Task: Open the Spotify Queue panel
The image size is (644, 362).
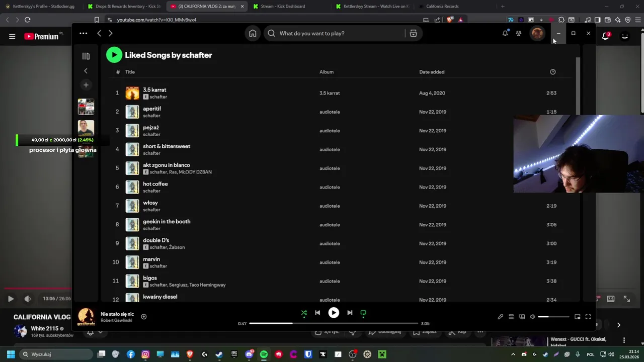Action: pyautogui.click(x=511, y=317)
